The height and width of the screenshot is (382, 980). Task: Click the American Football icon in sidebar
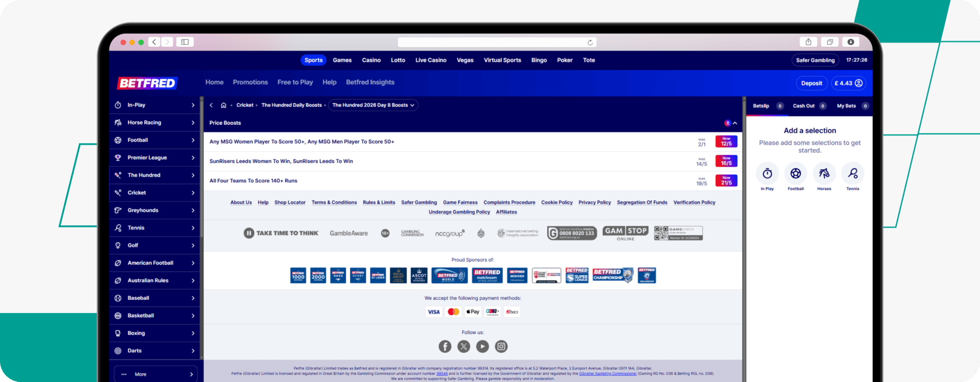point(118,263)
